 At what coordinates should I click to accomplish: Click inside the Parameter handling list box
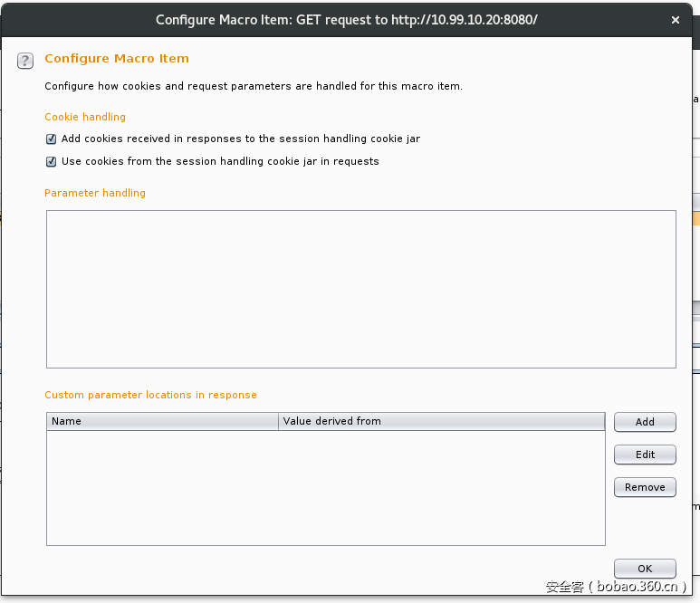(x=360, y=289)
